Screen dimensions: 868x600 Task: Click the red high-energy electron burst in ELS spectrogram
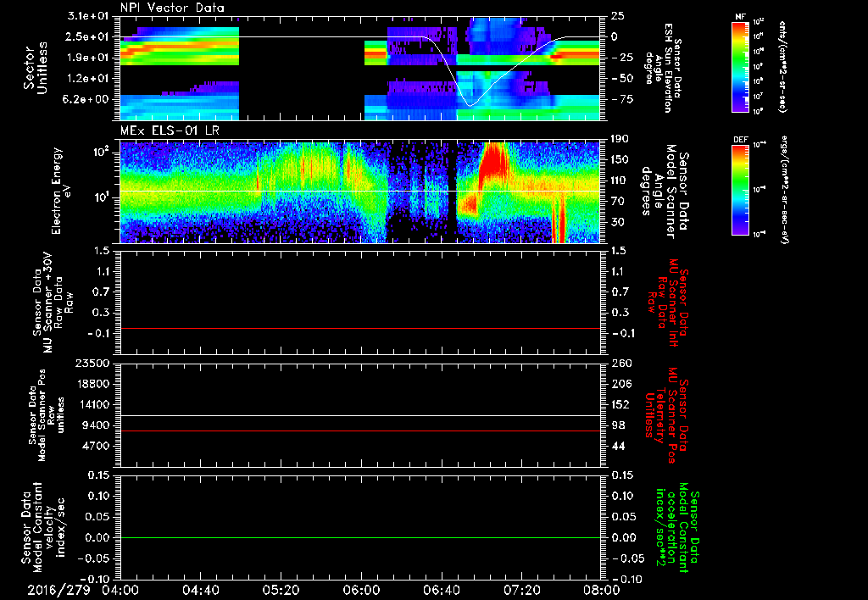point(492,160)
